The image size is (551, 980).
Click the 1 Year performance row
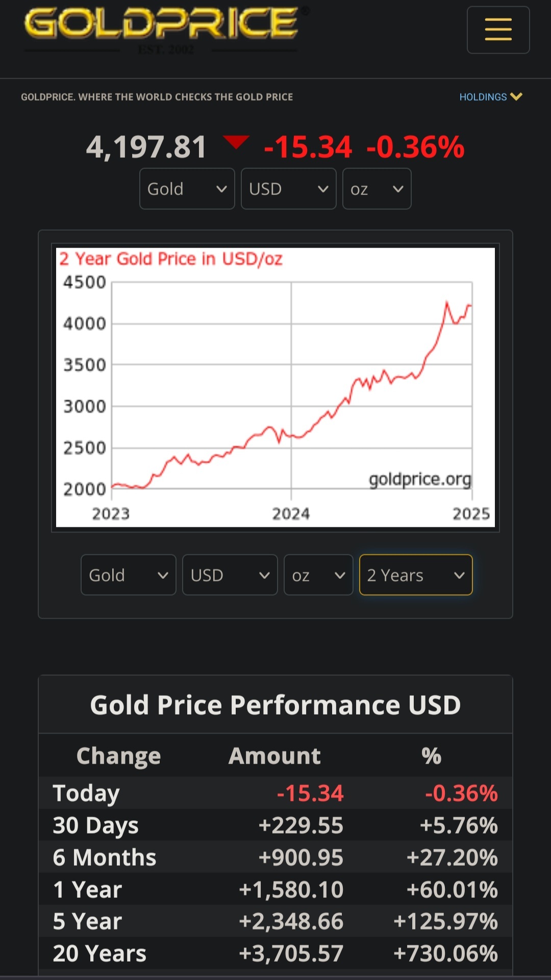(x=275, y=890)
